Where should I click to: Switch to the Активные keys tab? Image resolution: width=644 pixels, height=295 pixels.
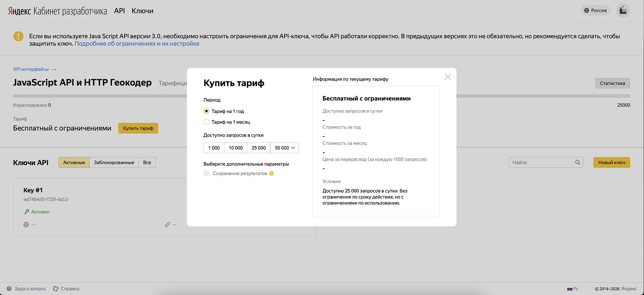74,162
